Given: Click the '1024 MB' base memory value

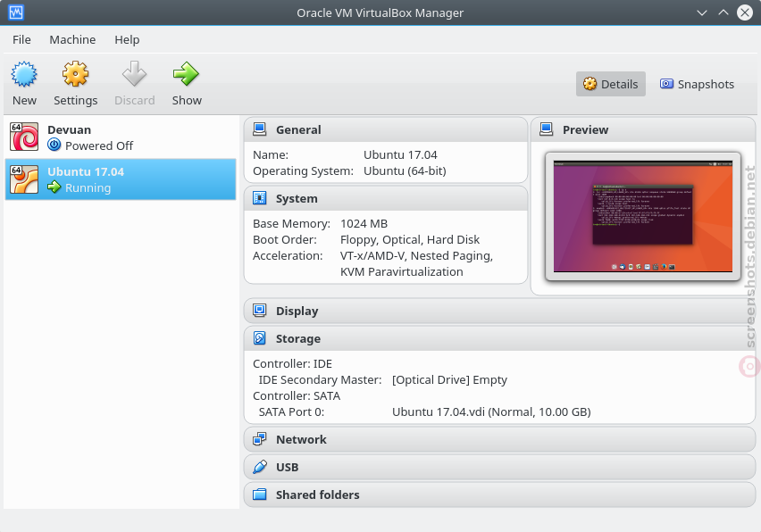Looking at the screenshot, I should point(364,223).
